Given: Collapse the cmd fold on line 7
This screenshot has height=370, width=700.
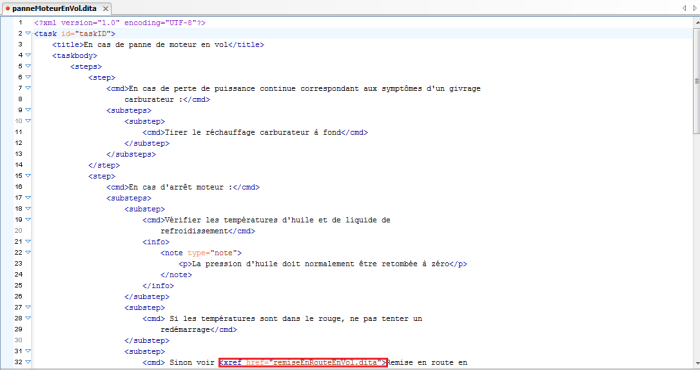Looking at the screenshot, I should coord(28,88).
